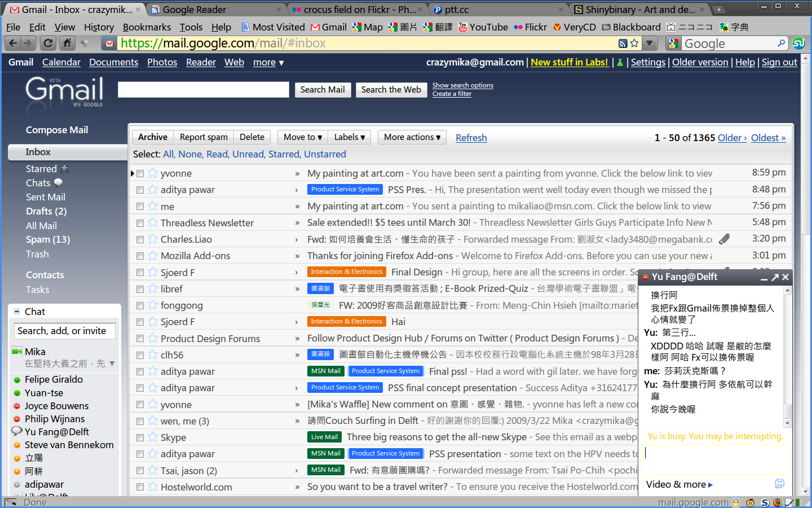
Task: Click in the mail search input field
Action: [204, 90]
